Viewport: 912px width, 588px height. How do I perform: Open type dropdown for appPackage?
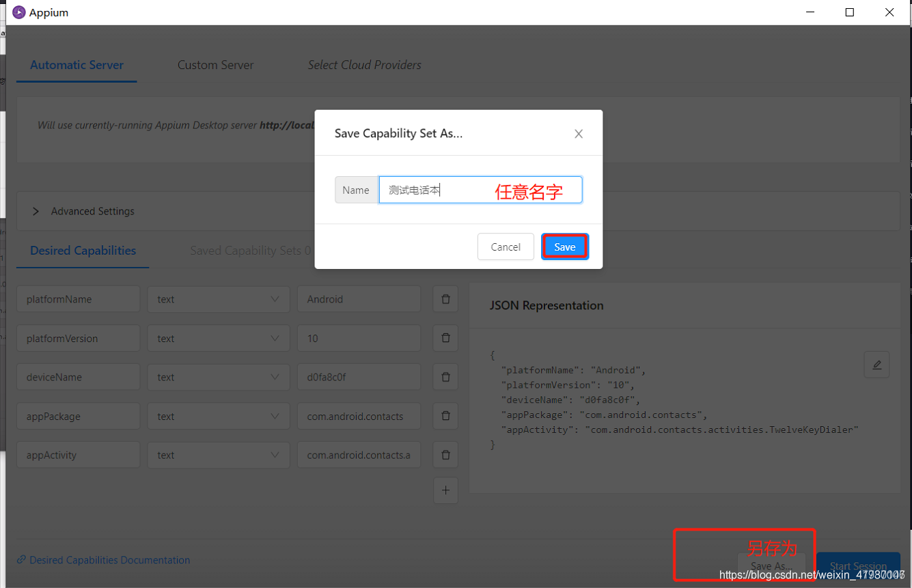click(219, 416)
